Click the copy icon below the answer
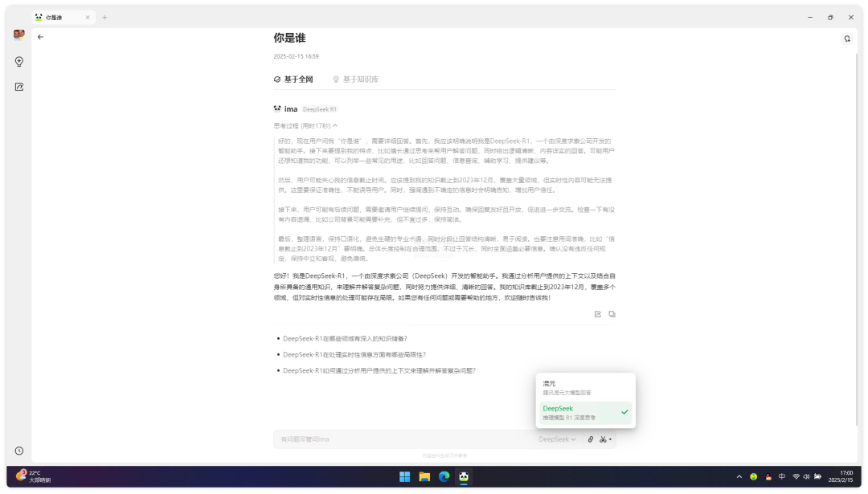 [x=612, y=314]
